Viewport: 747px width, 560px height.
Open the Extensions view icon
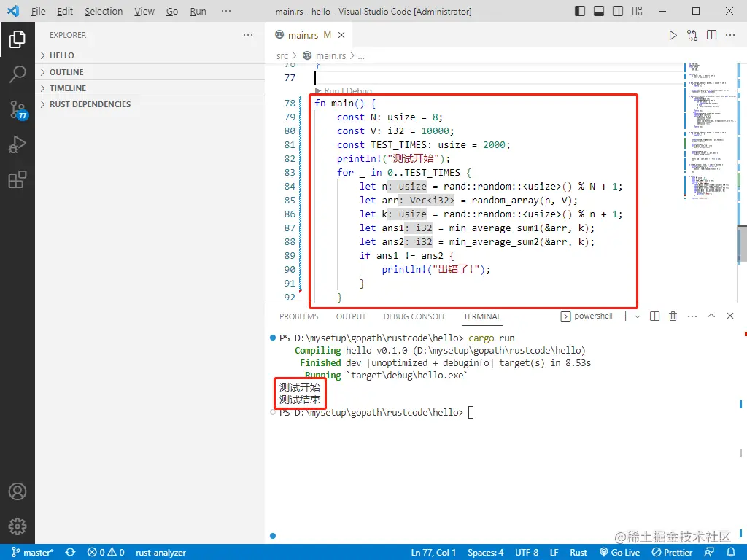tap(18, 179)
